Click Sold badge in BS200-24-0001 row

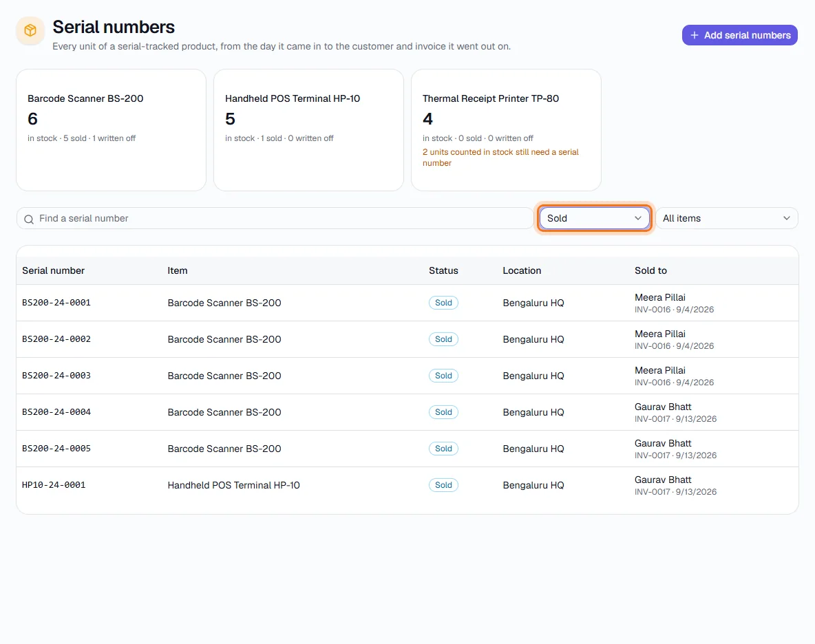tap(443, 303)
